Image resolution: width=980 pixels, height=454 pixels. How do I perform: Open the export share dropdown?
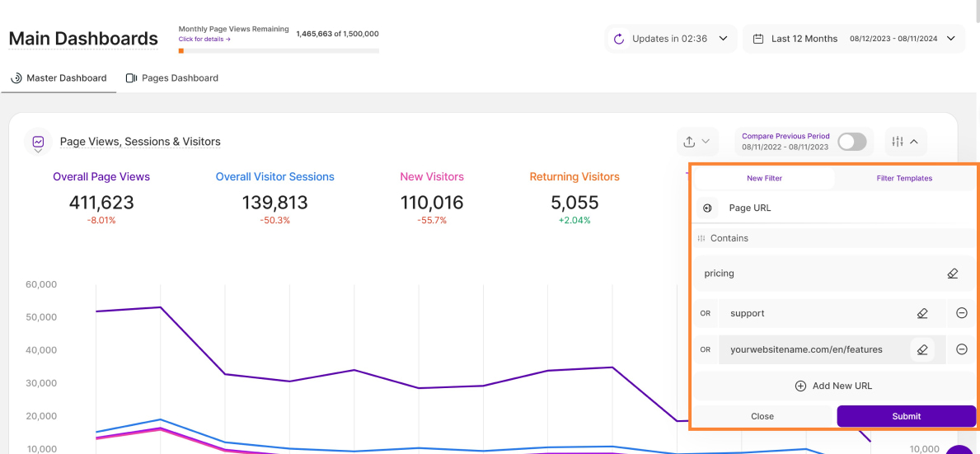696,142
